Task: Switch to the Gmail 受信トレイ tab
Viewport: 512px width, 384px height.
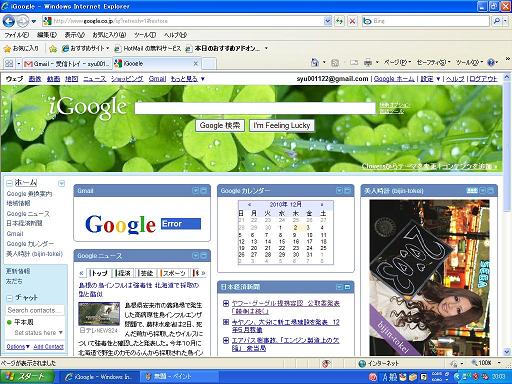Action: [x=68, y=63]
